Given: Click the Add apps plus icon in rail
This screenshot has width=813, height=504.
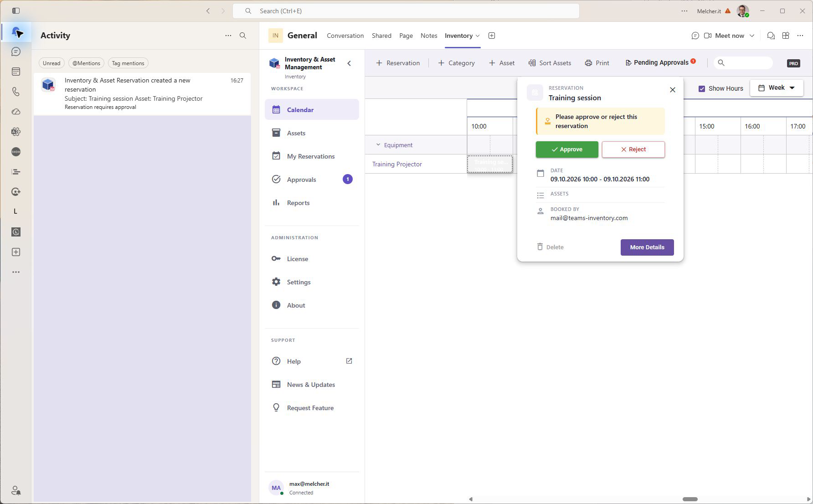Looking at the screenshot, I should click(x=16, y=252).
